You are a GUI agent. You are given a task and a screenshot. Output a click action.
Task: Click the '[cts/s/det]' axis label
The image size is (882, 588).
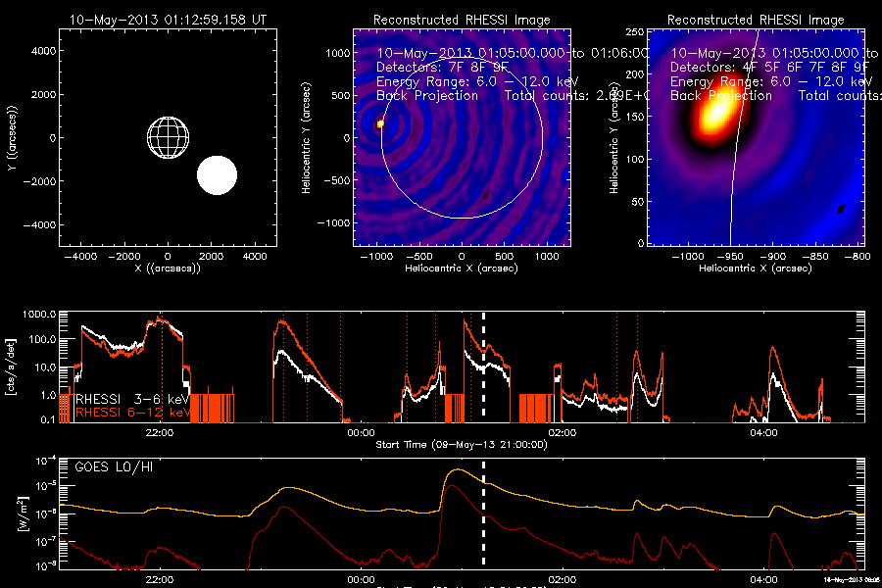pyautogui.click(x=11, y=367)
